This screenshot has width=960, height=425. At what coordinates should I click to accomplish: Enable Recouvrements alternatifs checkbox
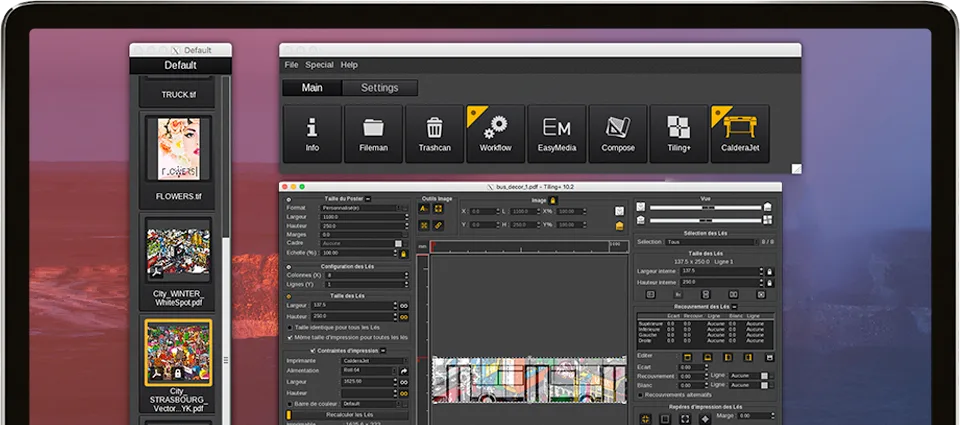point(640,395)
